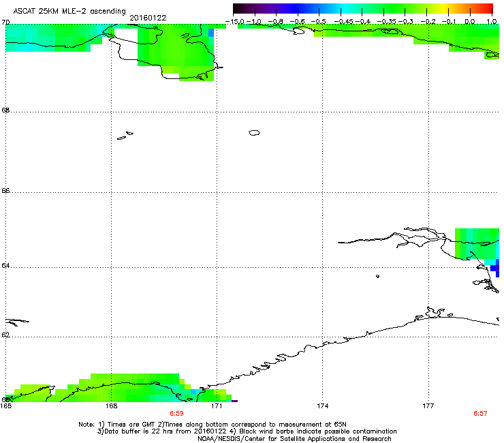The image size is (504, 443).
Task: Click the -0.35 color scale label
Action: [x=387, y=22]
